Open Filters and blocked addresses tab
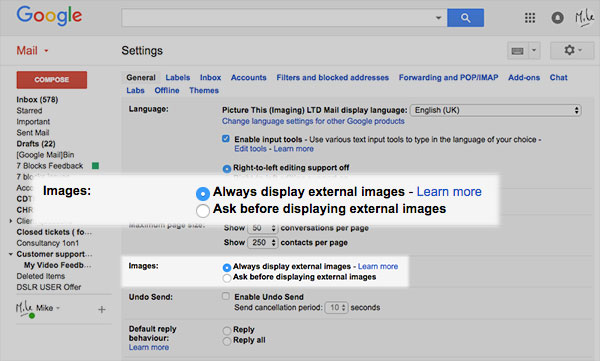 tap(333, 78)
